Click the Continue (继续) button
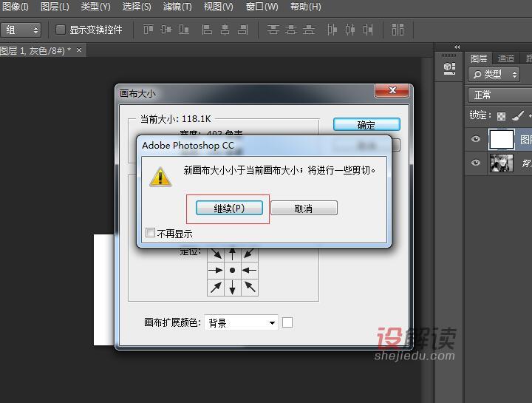This screenshot has width=532, height=403. pyautogui.click(x=229, y=208)
